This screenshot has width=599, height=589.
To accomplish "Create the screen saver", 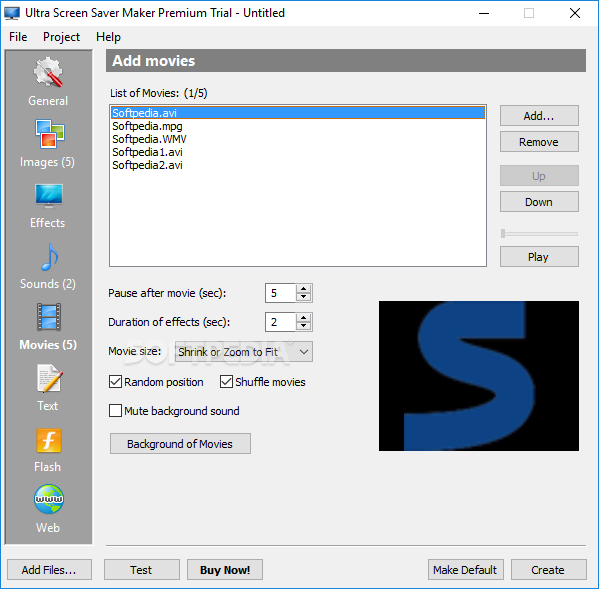I will (549, 570).
